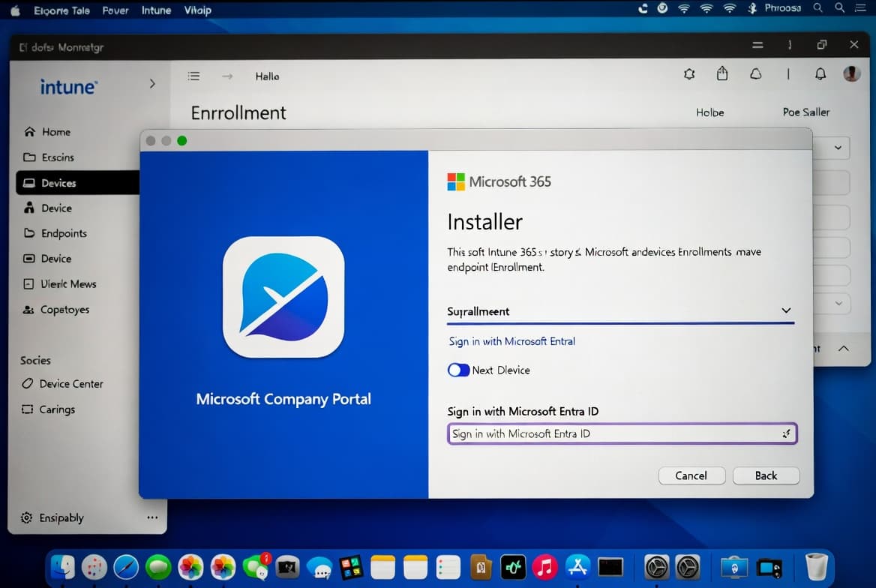Open Music from the dock
The height and width of the screenshot is (588, 876).
click(x=545, y=568)
